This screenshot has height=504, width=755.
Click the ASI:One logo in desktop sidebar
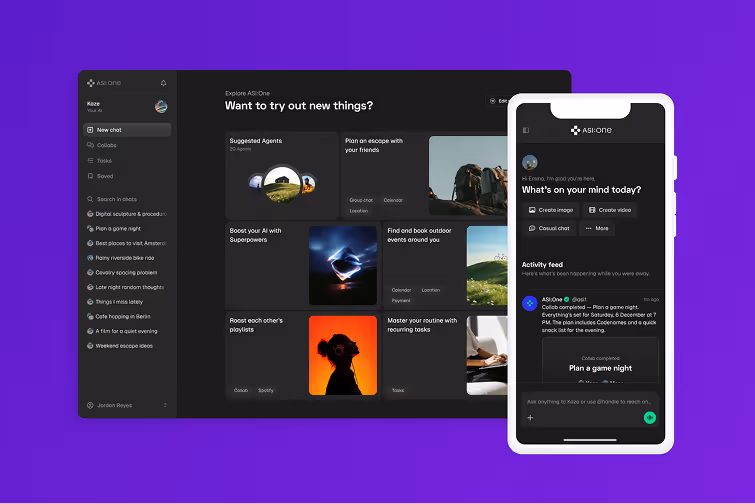(x=104, y=83)
